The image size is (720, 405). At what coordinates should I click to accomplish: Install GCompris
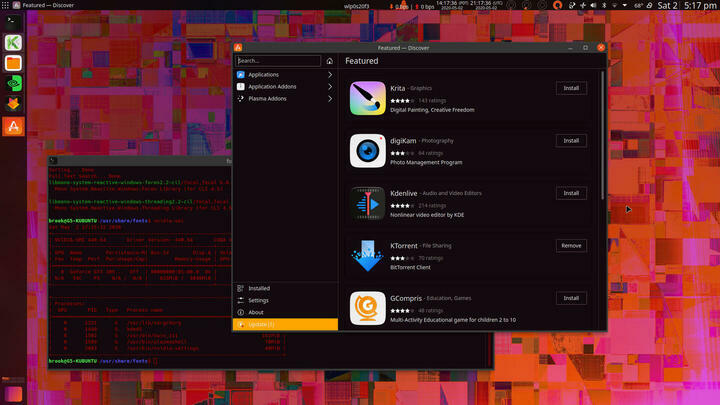coord(571,298)
